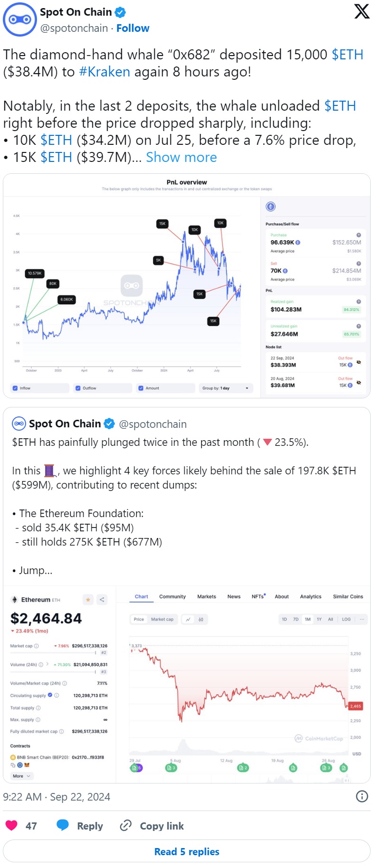Click Read 5 replies button
Viewport: 373px width, 868px height.
coord(186,851)
